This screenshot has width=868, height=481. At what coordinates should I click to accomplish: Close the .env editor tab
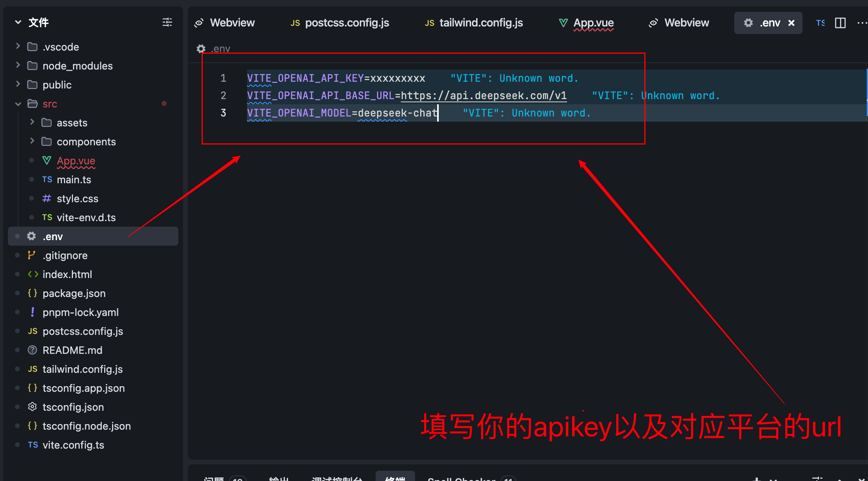coord(791,23)
